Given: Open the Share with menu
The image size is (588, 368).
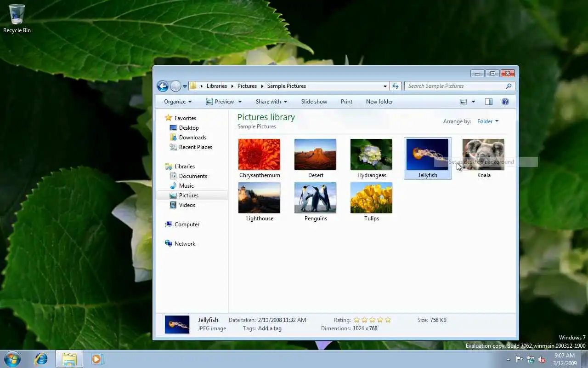Looking at the screenshot, I should 271,102.
